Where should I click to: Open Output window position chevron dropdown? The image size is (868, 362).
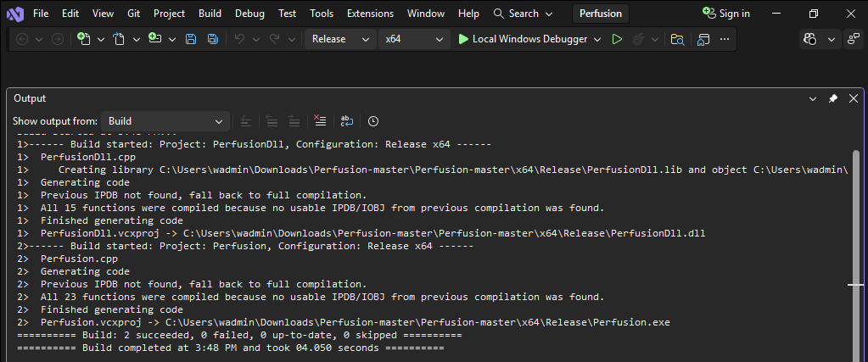813,98
